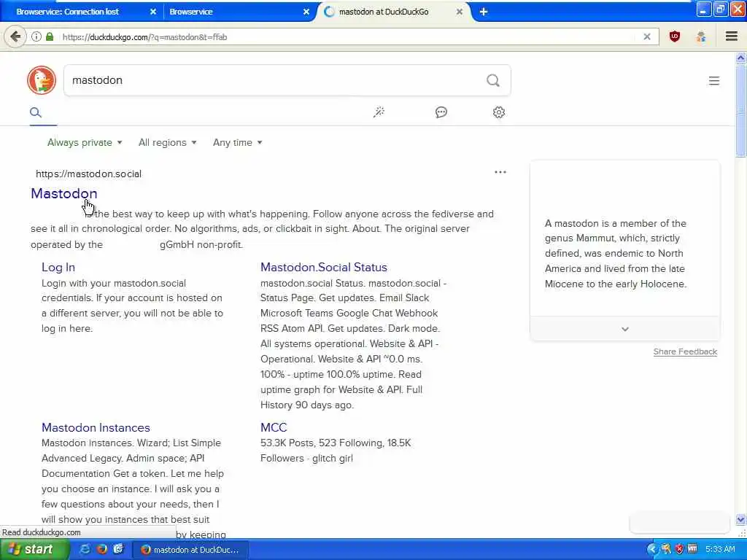Click the scrollbar down arrow
747x560 pixels.
click(x=740, y=519)
